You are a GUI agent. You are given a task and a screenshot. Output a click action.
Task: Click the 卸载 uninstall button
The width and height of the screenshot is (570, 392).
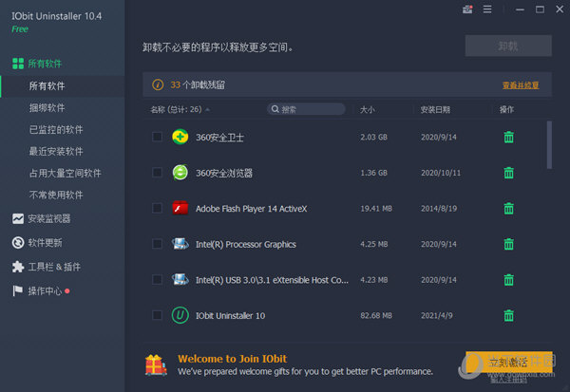tap(508, 46)
